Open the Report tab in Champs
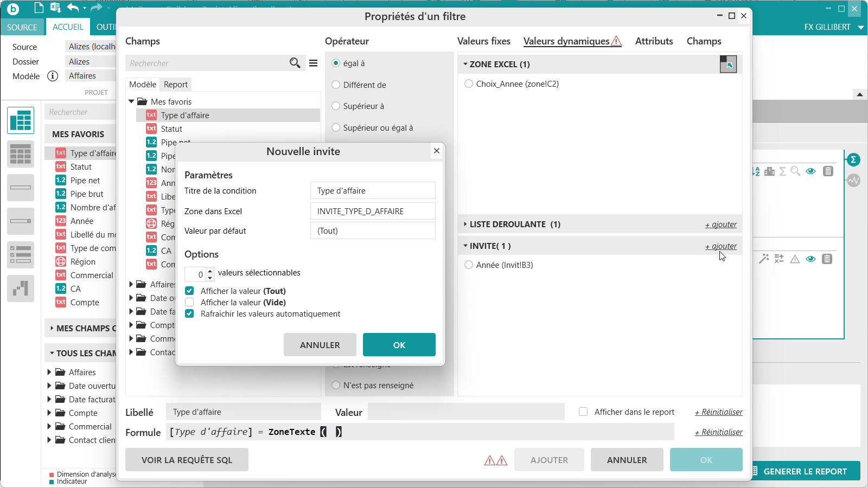This screenshot has height=488, width=868. tap(176, 85)
